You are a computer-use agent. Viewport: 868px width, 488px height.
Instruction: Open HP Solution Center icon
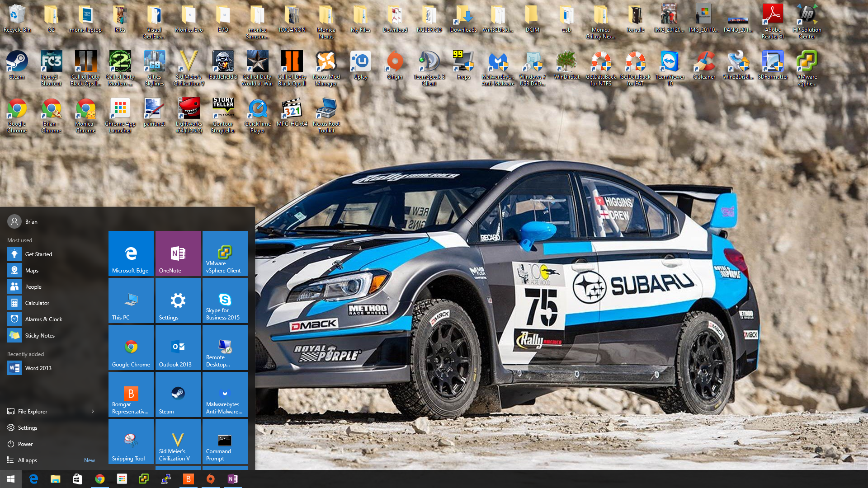click(x=807, y=22)
